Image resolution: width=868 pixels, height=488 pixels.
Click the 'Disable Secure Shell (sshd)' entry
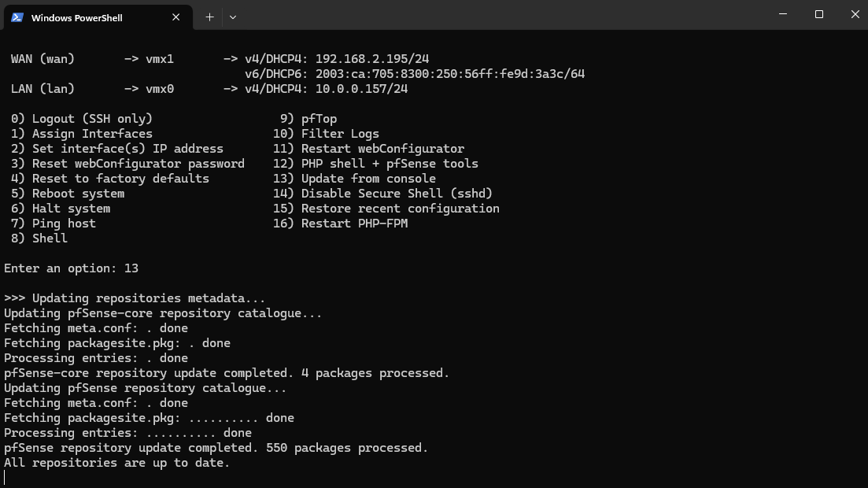(x=397, y=194)
